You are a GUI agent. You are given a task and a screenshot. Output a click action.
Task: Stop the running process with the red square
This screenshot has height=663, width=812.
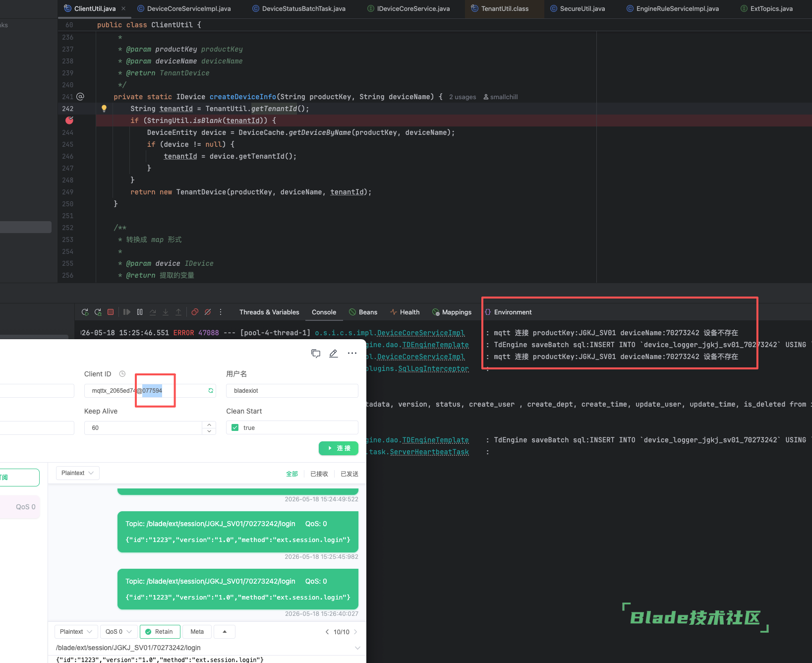coord(111,312)
